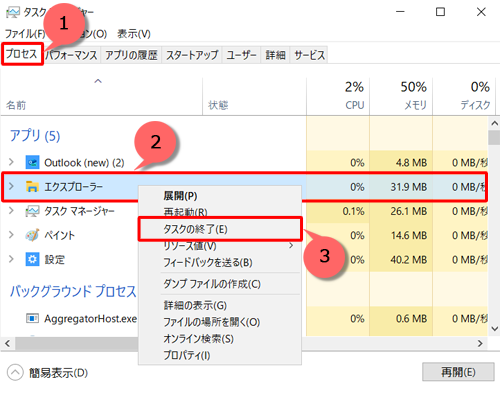Sort by the メモリ column header
Image resolution: width=500 pixels, height=393 pixels.
point(401,97)
